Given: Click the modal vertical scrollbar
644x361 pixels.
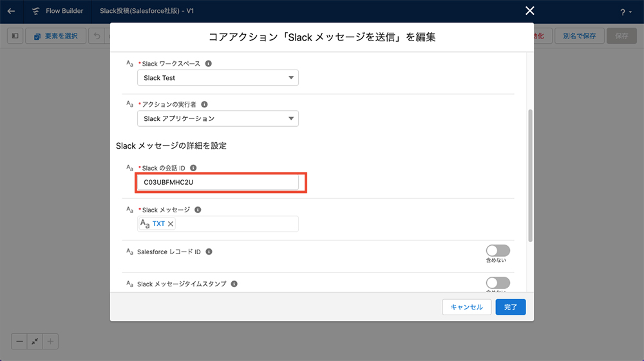Looking at the screenshot, I should pos(530,176).
